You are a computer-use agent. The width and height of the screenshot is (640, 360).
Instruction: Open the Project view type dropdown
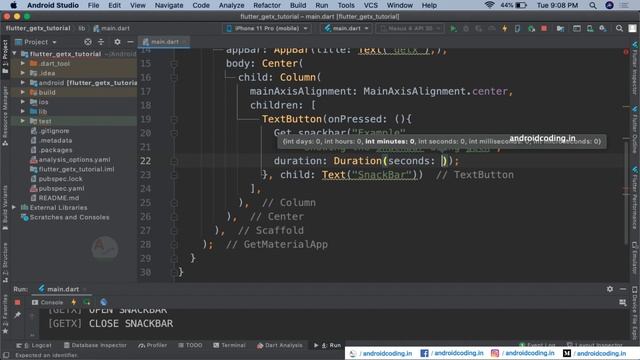tap(36, 42)
